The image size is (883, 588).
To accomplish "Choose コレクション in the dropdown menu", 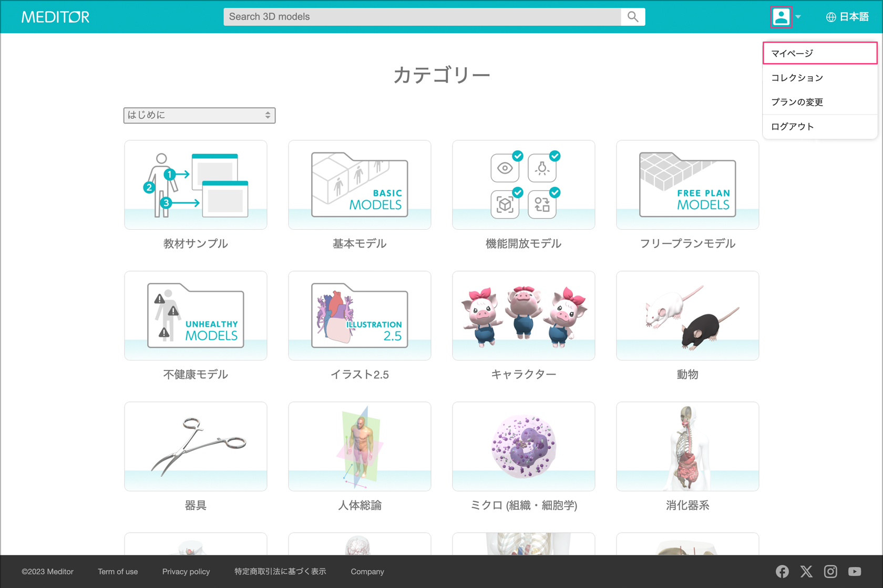I will [797, 78].
